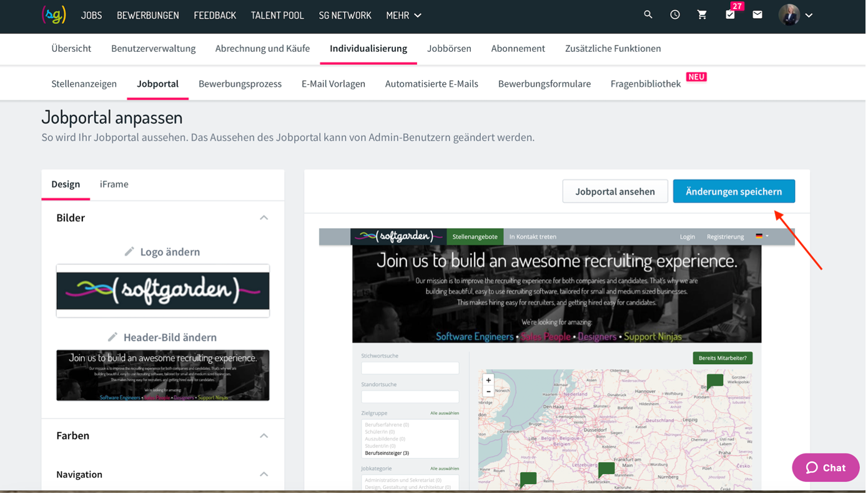The width and height of the screenshot is (868, 496).
Task: Open FEEDBACK in top navigation
Action: pos(215,16)
